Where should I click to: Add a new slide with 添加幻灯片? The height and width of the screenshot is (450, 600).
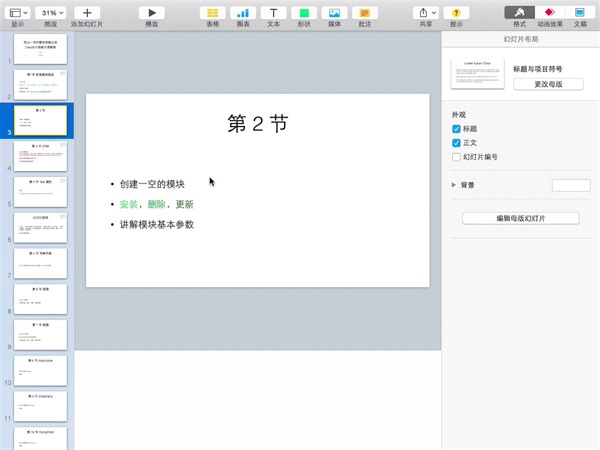pos(87,13)
